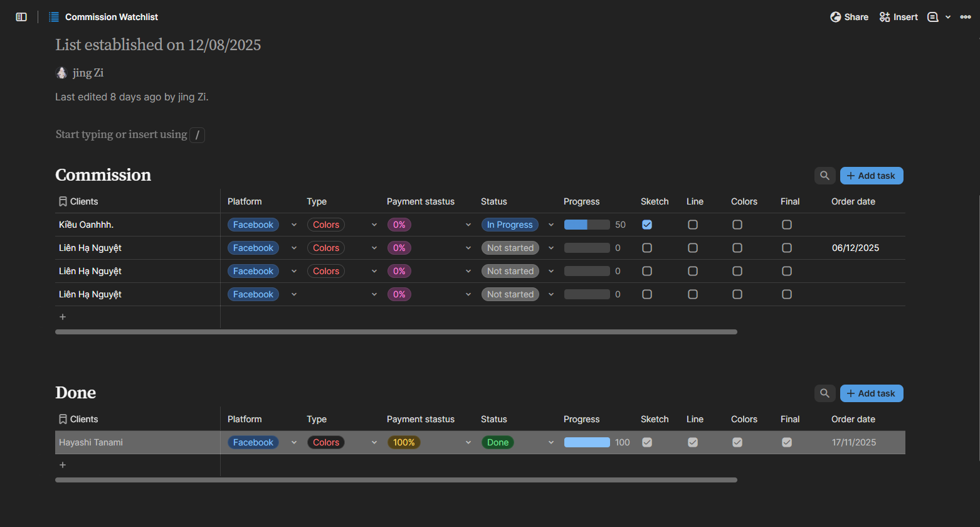Screen dimensions: 980x527
Task: Click the Done section heading
Action: pyautogui.click(x=76, y=393)
